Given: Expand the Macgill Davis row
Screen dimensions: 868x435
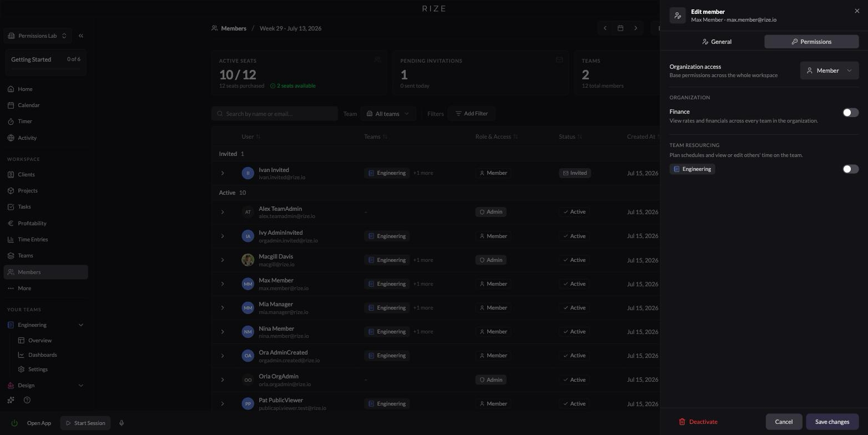Looking at the screenshot, I should 223,260.
